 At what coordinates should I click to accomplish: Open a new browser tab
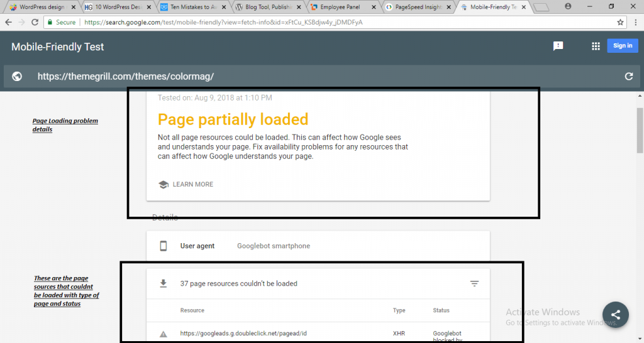[x=541, y=7]
